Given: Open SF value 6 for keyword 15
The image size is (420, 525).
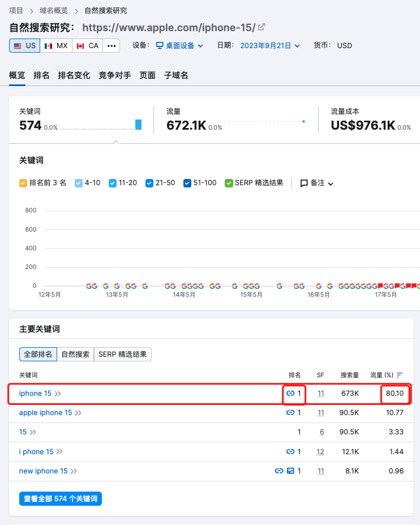Looking at the screenshot, I should click(x=322, y=432).
